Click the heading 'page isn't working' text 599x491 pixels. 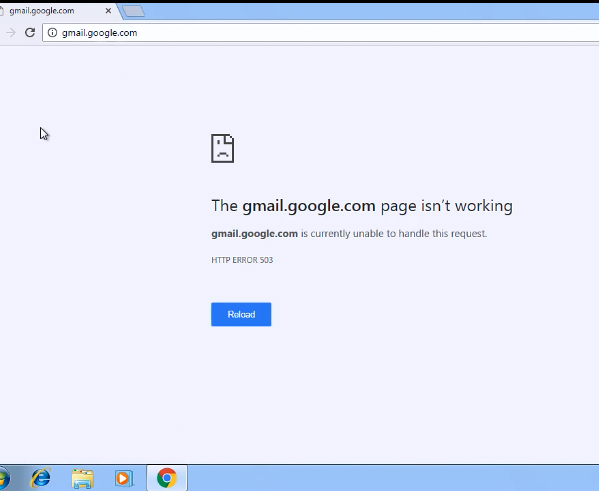(447, 206)
